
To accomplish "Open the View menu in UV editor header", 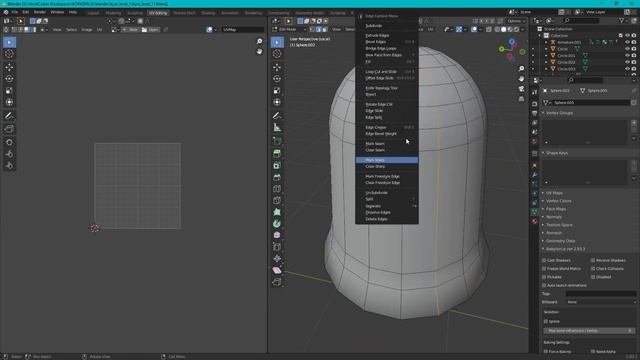I will click(x=57, y=29).
